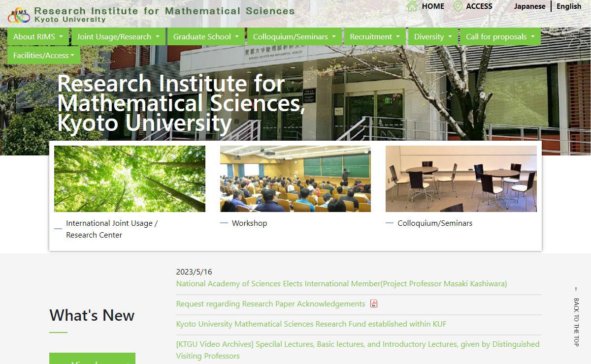Expand the Call for proposals menu

point(500,36)
